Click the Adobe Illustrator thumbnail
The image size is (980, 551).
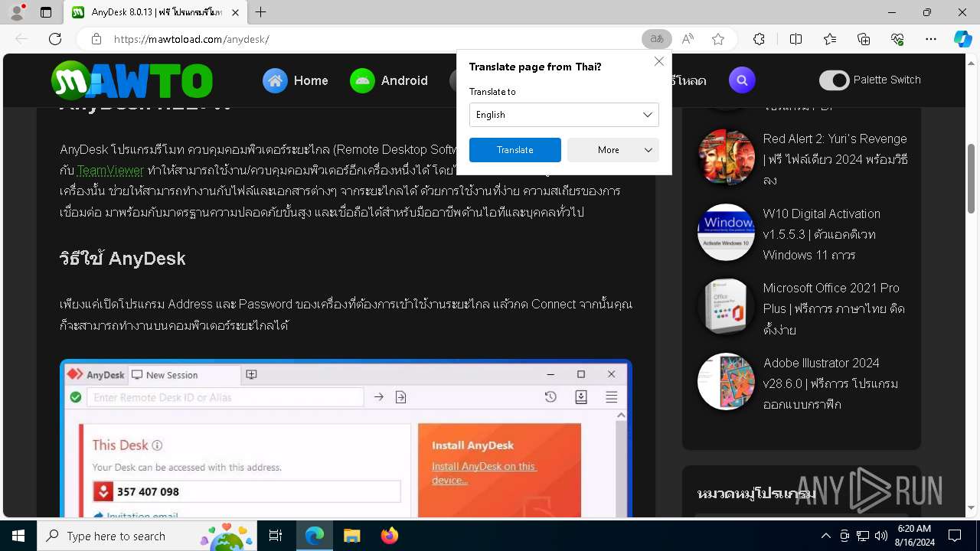[x=727, y=381]
